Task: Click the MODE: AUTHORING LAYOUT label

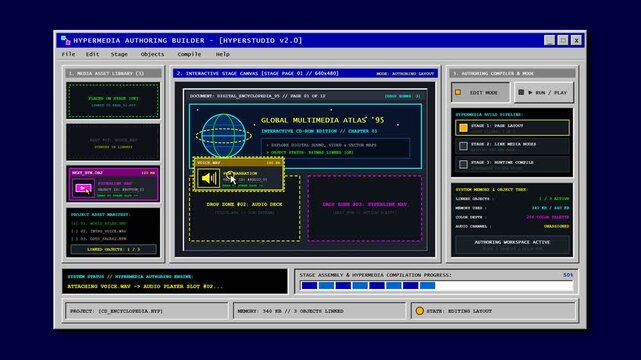Action: click(x=405, y=74)
